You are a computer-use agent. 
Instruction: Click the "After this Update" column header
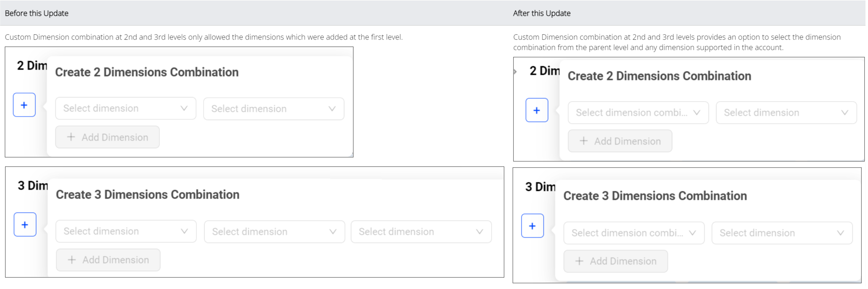(541, 13)
